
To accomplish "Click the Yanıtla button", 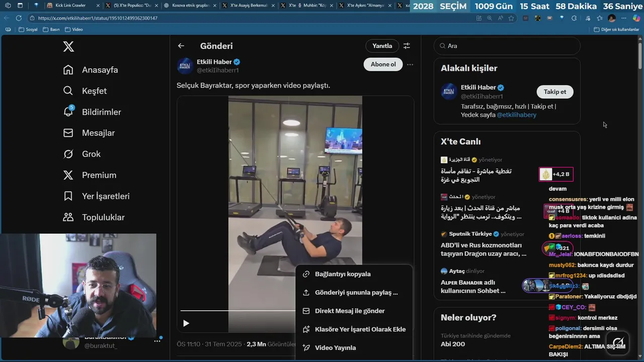I will tap(382, 46).
